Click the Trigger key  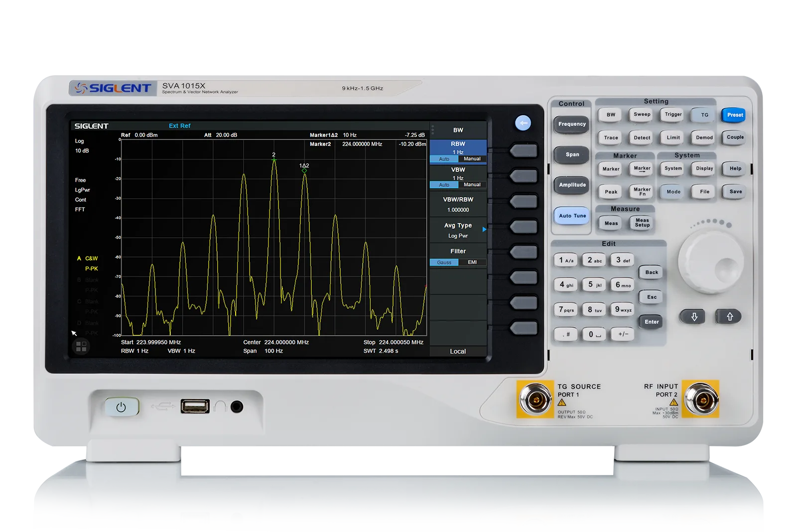coord(673,115)
